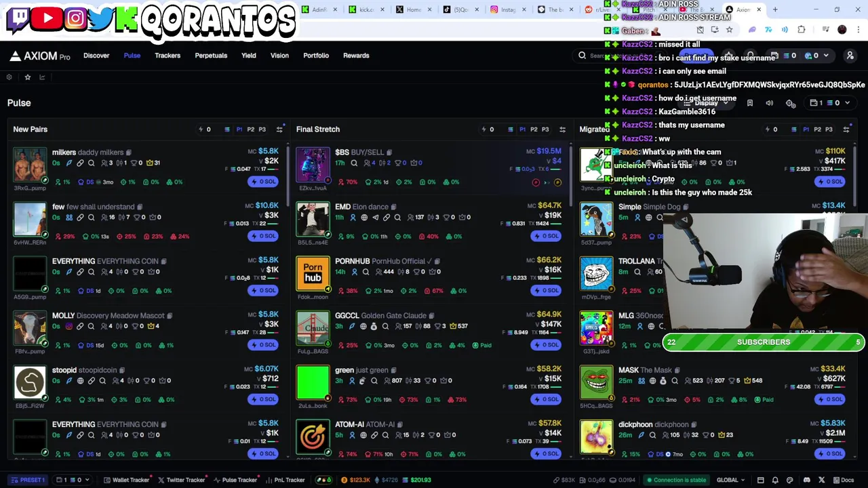This screenshot has height=488, width=868.
Task: Open the GGCCL Golden Gate Claude token thumbnail
Action: pos(313,328)
